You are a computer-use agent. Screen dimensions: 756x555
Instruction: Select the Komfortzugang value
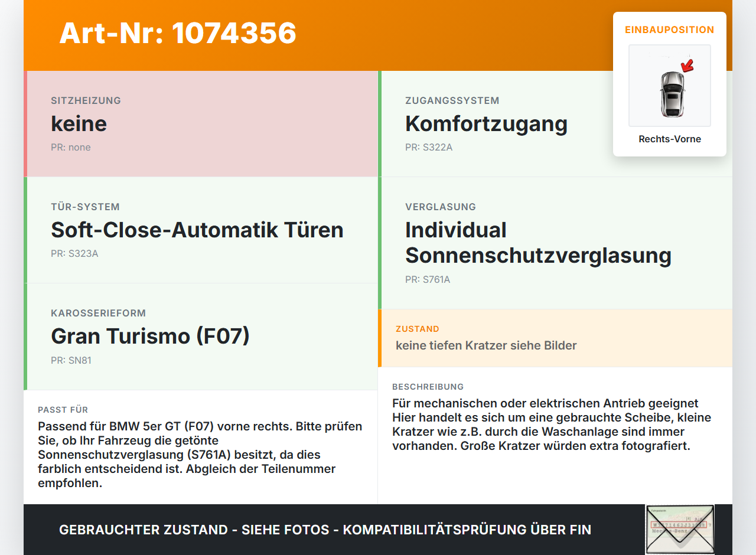tap(486, 123)
